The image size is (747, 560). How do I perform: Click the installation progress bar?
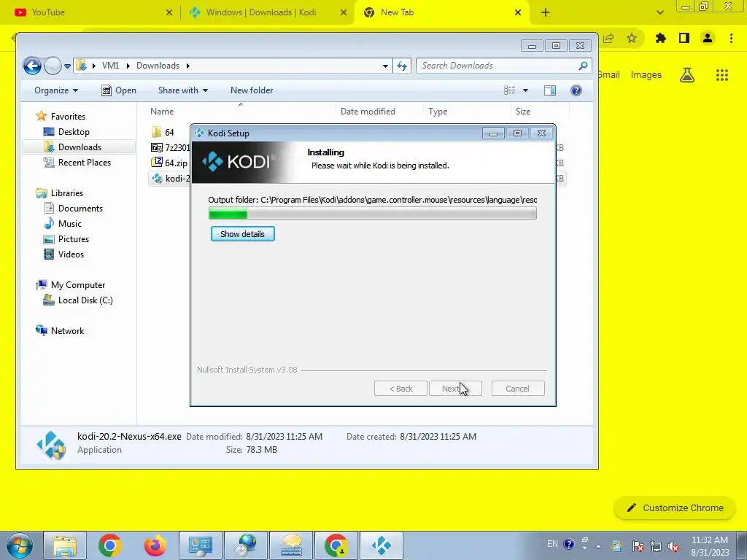[x=373, y=214]
